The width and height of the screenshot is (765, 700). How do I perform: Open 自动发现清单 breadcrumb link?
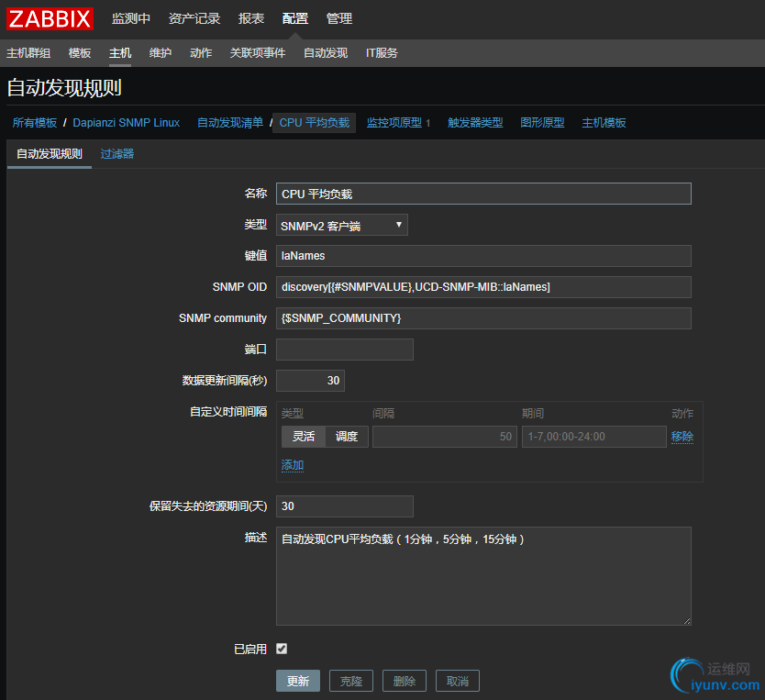pos(230,122)
